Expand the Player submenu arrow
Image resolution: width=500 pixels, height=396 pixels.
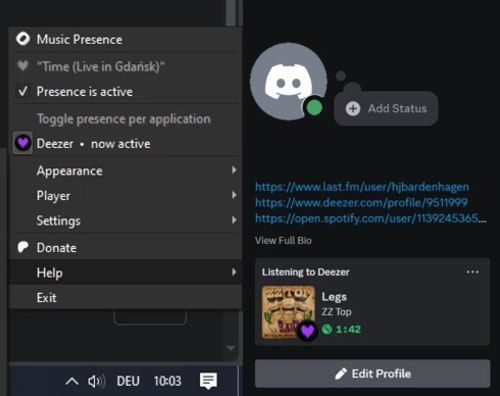pyautogui.click(x=234, y=195)
